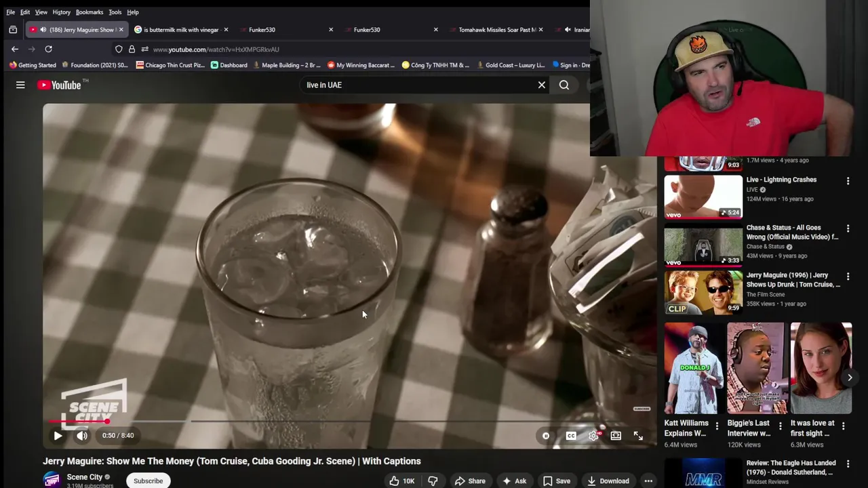The width and height of the screenshot is (868, 488).
Task: Switch to Tomahawk Missiles tab
Action: pos(495,30)
